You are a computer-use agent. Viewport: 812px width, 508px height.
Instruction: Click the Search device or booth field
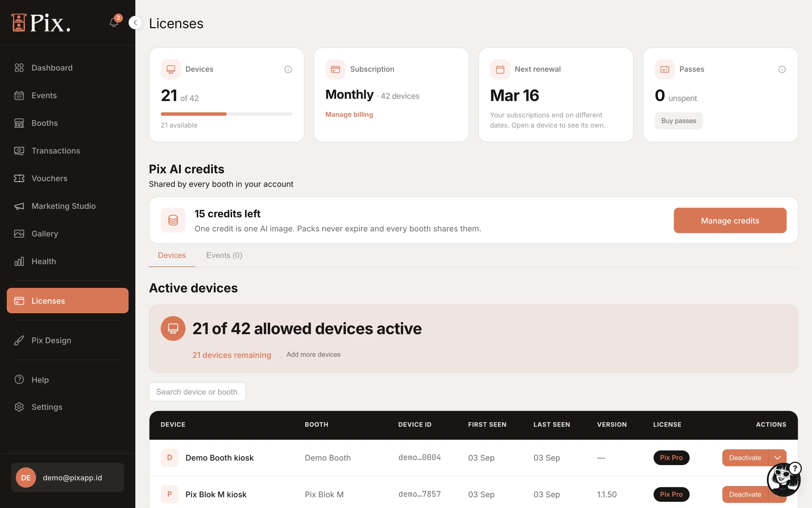[x=197, y=392]
